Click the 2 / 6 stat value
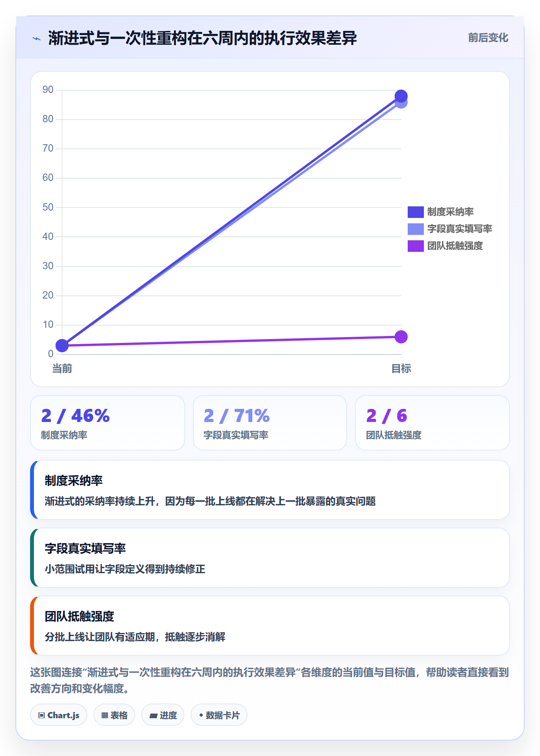This screenshot has width=540, height=756. pos(387,416)
